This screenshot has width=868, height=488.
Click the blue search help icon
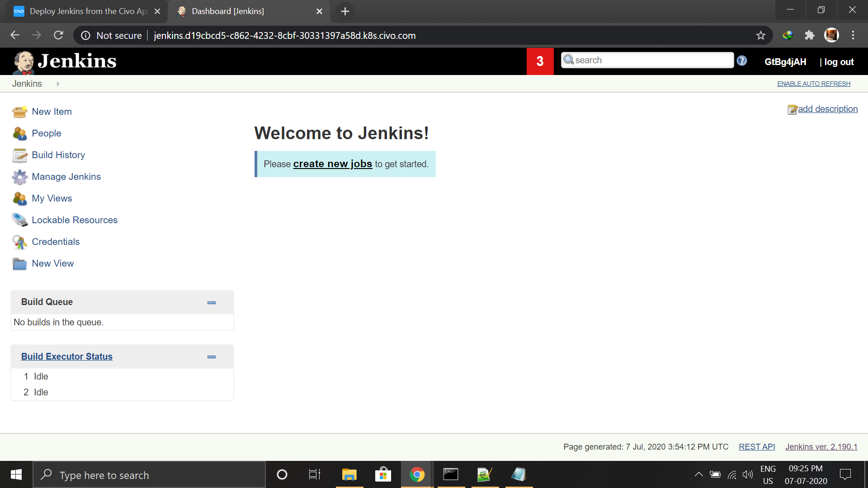click(742, 61)
